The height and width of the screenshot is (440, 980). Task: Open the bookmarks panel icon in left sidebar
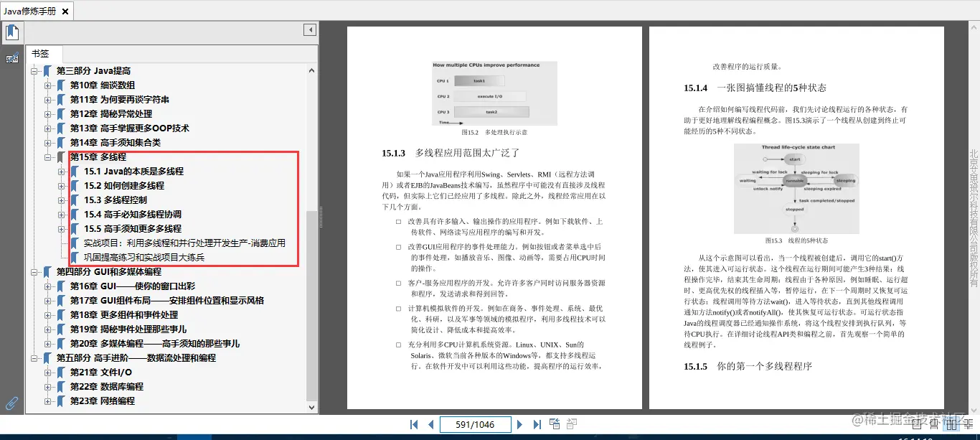pyautogui.click(x=12, y=32)
